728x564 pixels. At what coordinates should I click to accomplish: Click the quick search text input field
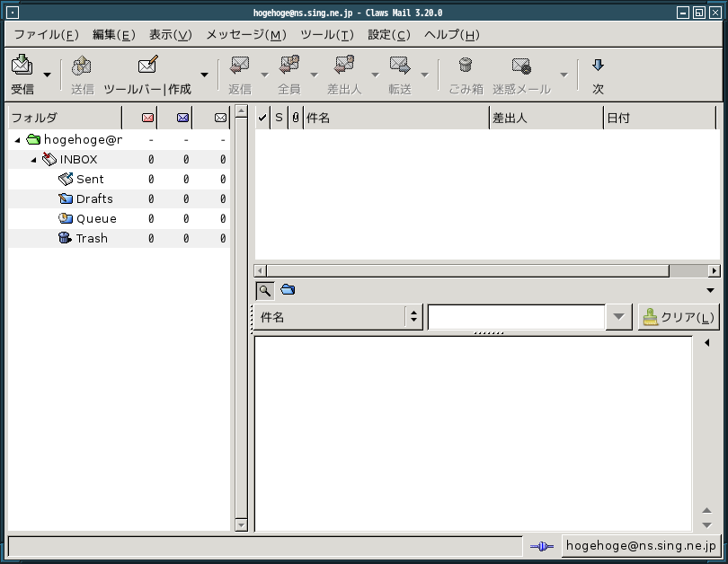pos(516,317)
